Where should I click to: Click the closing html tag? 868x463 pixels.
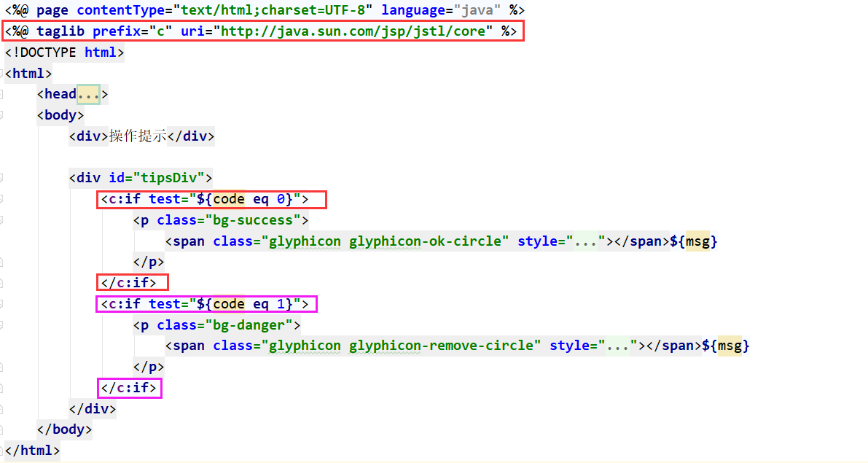(x=32, y=451)
